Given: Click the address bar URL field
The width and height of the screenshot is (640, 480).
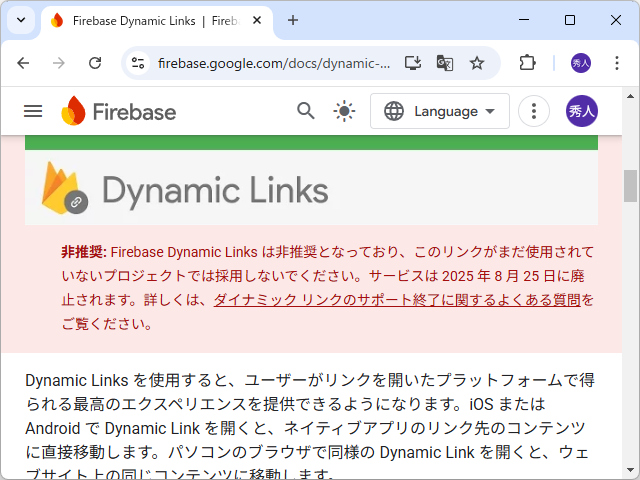Looking at the screenshot, I should [x=274, y=63].
